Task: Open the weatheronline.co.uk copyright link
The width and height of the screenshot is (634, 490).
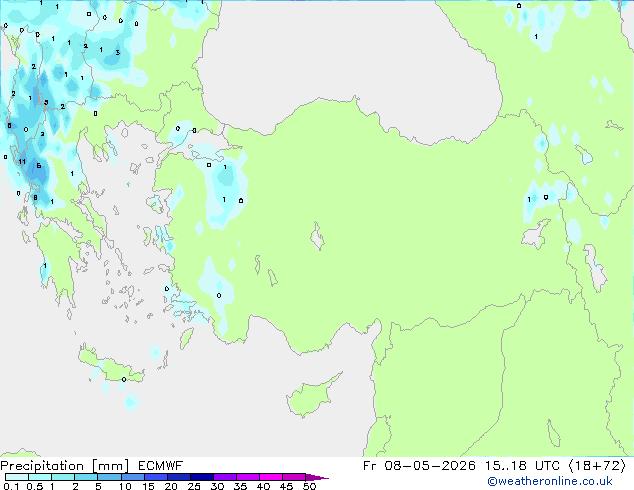Action: click(550, 481)
